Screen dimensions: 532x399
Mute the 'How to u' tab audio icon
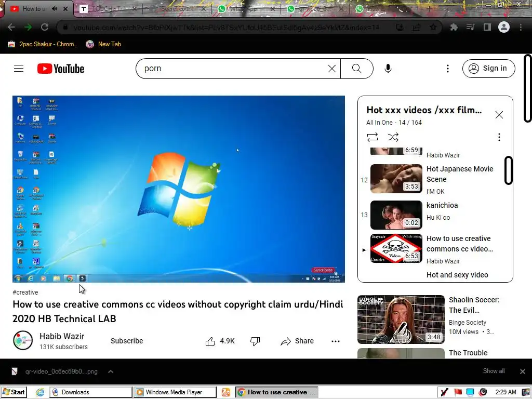coord(54,9)
